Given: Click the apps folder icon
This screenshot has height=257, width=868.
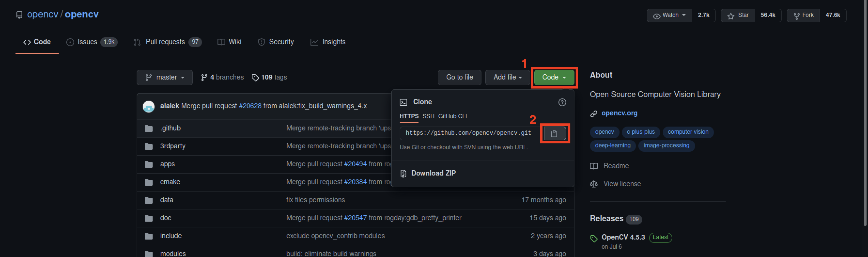Looking at the screenshot, I should (149, 164).
